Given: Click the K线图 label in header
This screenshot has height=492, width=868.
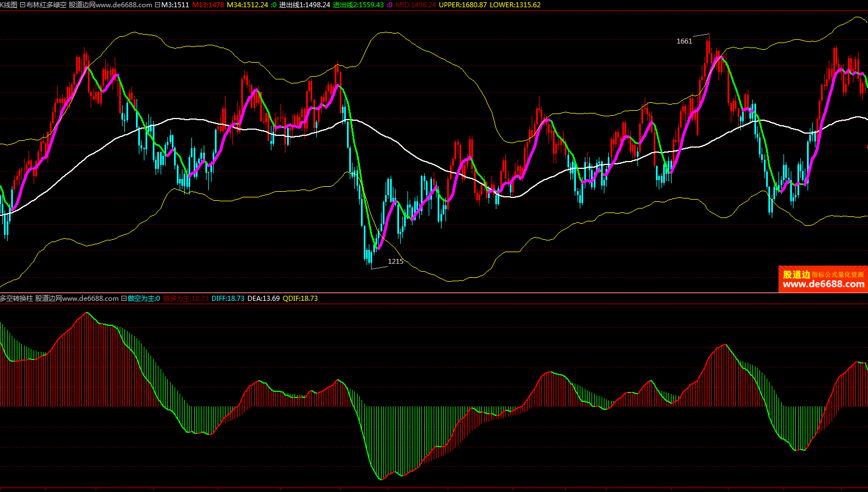Looking at the screenshot, I should point(8,5).
